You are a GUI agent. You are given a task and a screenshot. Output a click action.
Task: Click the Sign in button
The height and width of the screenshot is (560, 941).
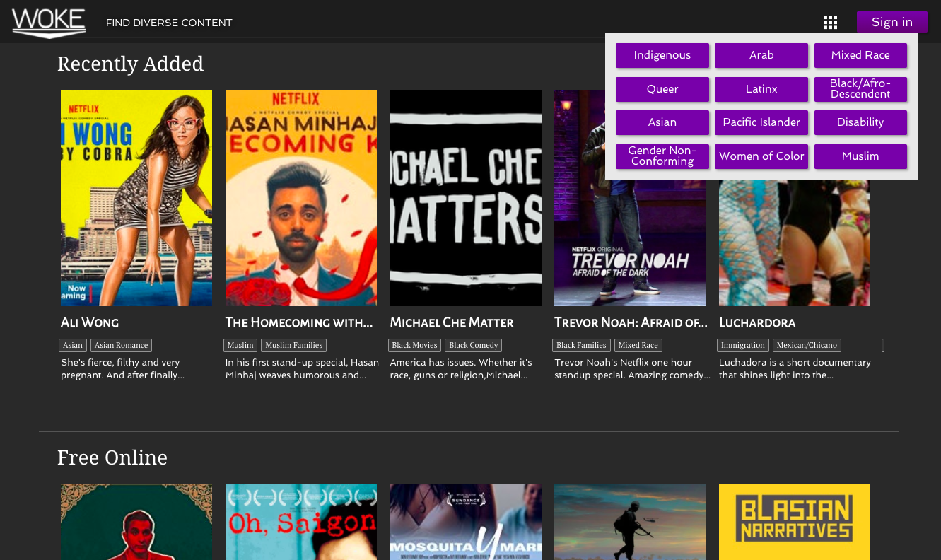pos(892,22)
